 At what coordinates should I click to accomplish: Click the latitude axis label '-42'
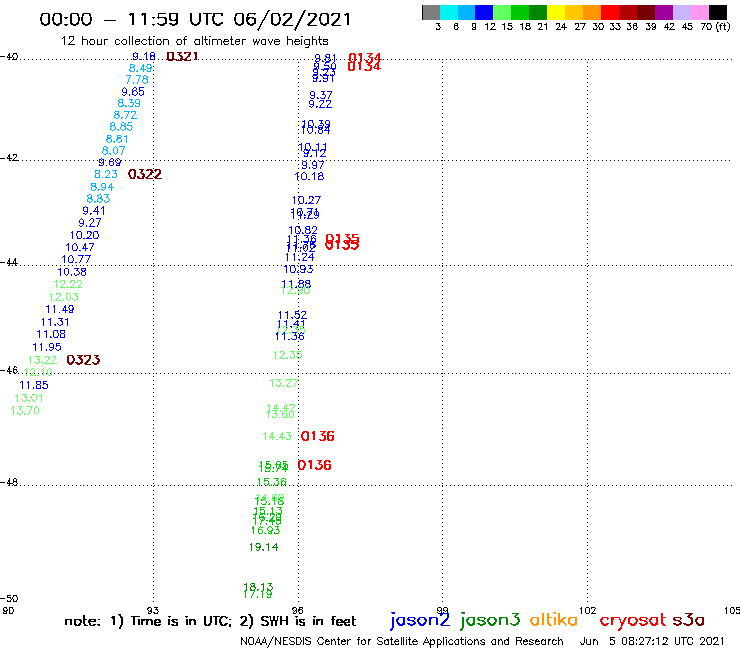(x=9, y=157)
